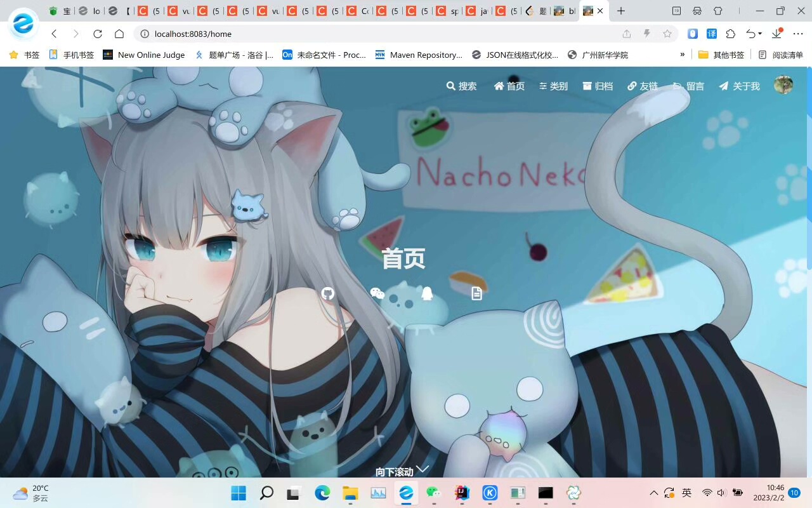
Task: Open the 搜索 search menu item
Action: 461,86
